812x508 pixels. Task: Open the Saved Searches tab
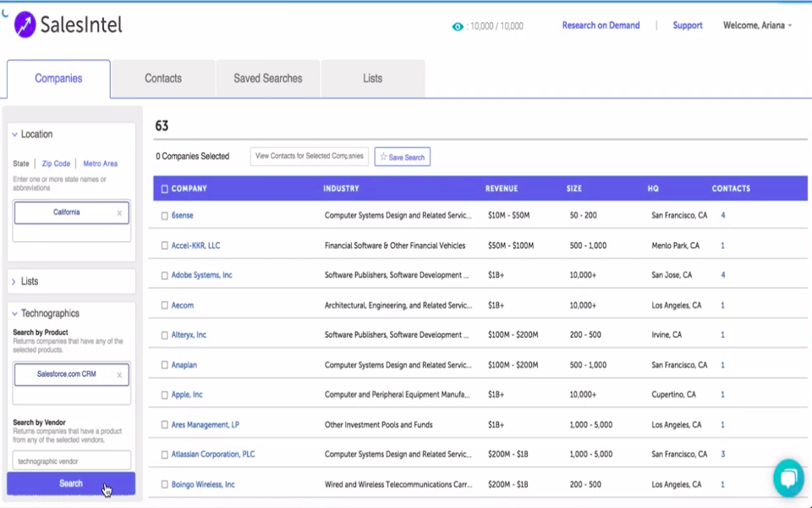[268, 78]
